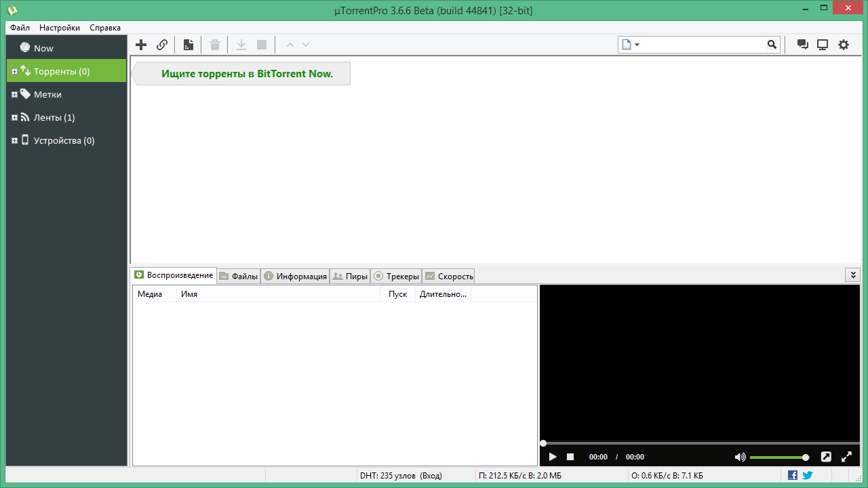Toggle fullscreen in the video player
This screenshot has height=488, width=868.
pos(846,457)
